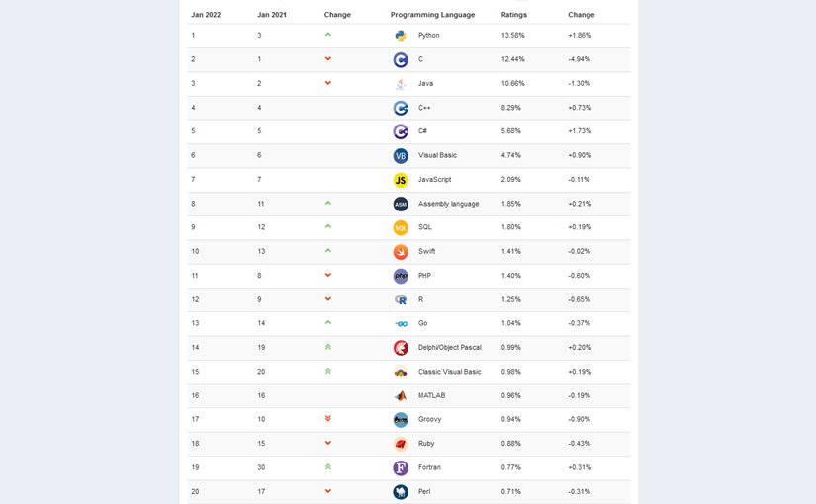Click the Swift logo icon
The image size is (816, 504).
(x=401, y=252)
